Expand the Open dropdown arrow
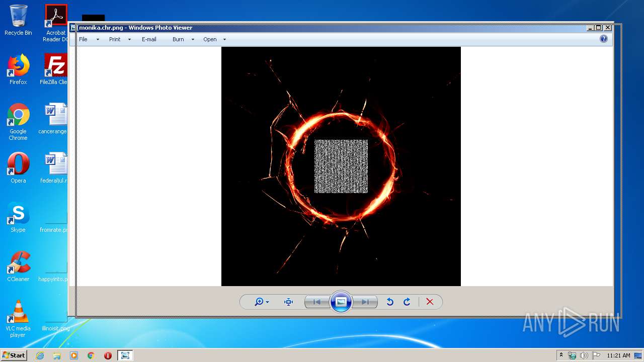The height and width of the screenshot is (362, 644). coord(224,39)
